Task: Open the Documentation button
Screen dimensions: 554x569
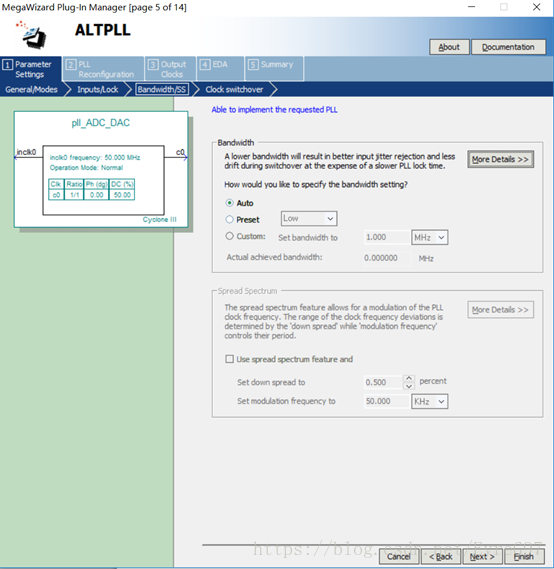Action: [508, 47]
